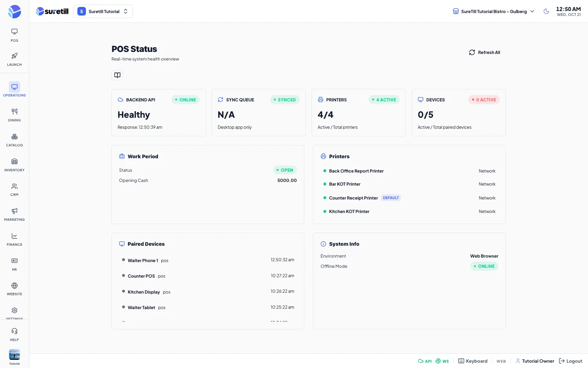Toggle dark mode with the moon icon
This screenshot has height=368, width=588.
point(546,11)
